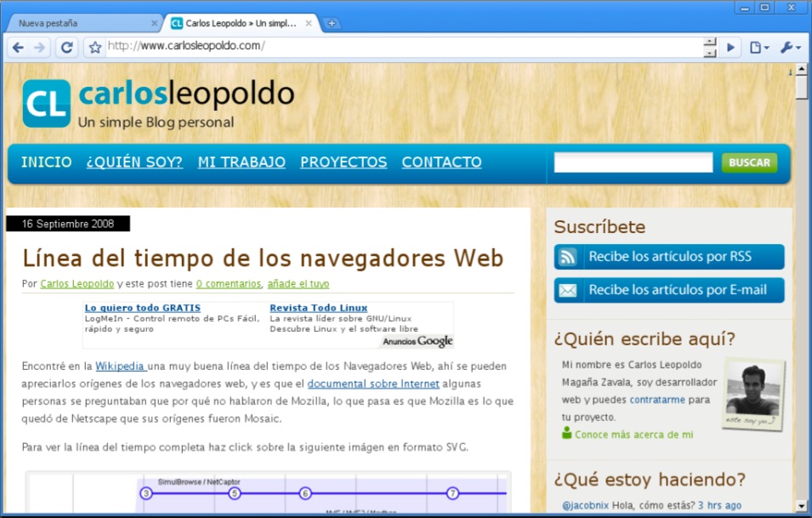Minimize the browser window
The width and height of the screenshot is (812, 518).
745,8
